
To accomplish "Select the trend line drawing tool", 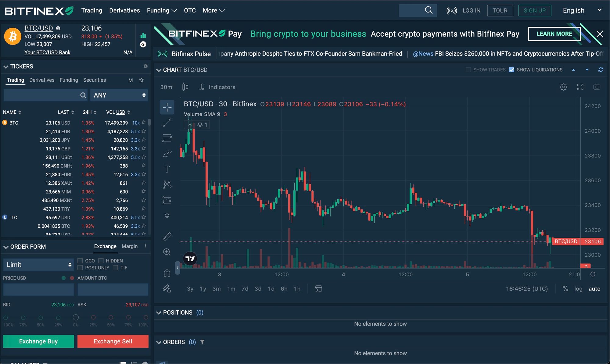I will click(167, 123).
